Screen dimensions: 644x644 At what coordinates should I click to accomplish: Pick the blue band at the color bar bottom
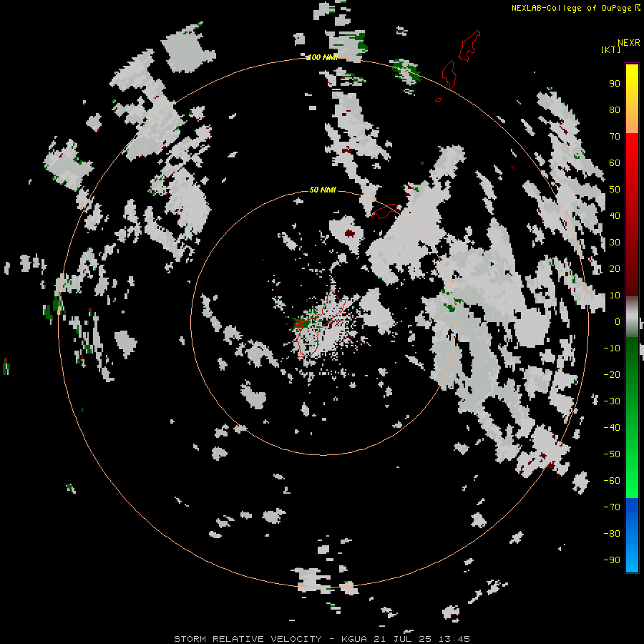click(x=632, y=535)
